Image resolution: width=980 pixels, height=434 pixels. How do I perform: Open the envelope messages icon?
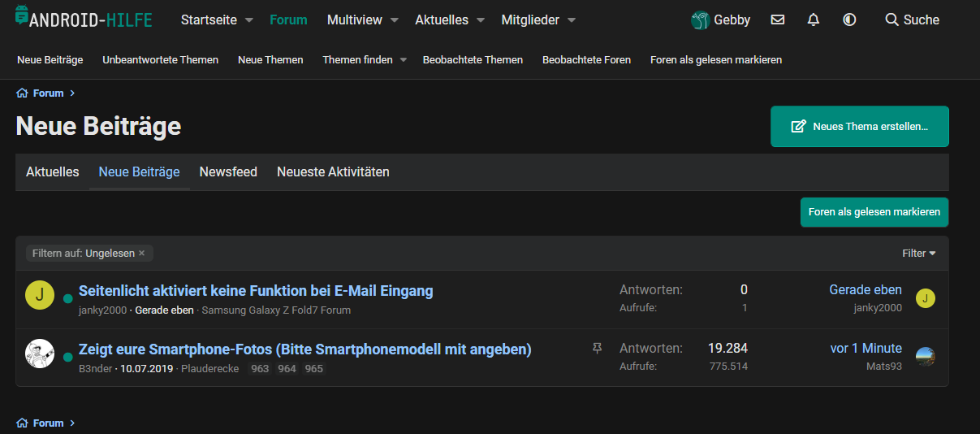pyautogui.click(x=778, y=20)
